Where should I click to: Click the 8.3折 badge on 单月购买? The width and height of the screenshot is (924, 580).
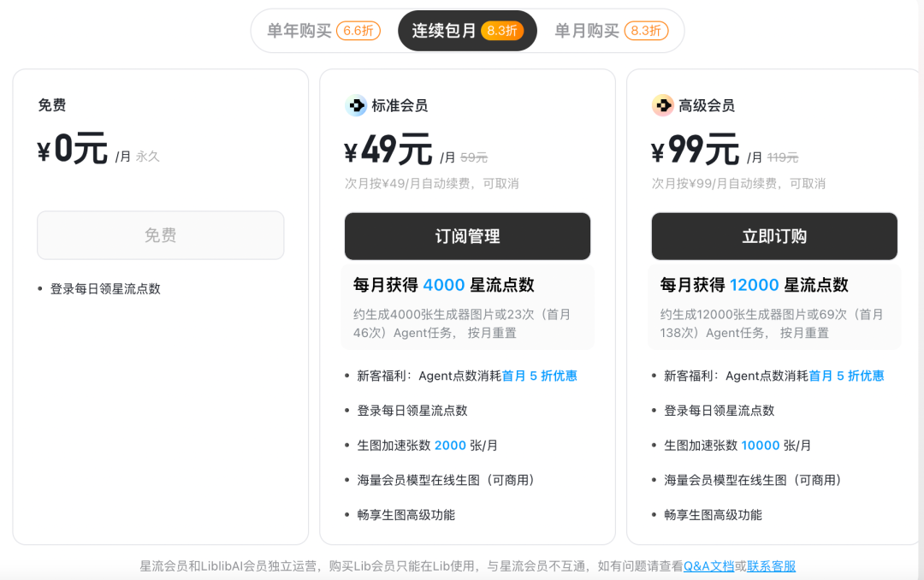coord(646,31)
